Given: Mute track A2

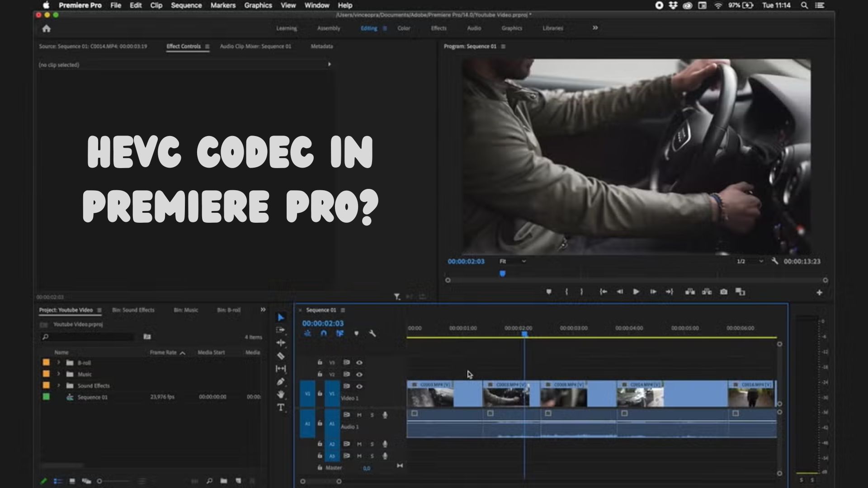Looking at the screenshot, I should pyautogui.click(x=359, y=444).
